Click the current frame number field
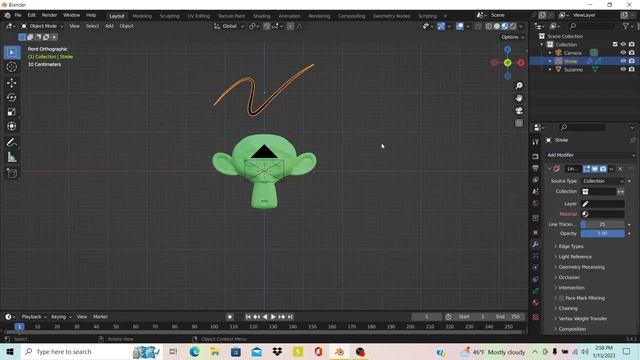The width and height of the screenshot is (640, 360). (427, 317)
